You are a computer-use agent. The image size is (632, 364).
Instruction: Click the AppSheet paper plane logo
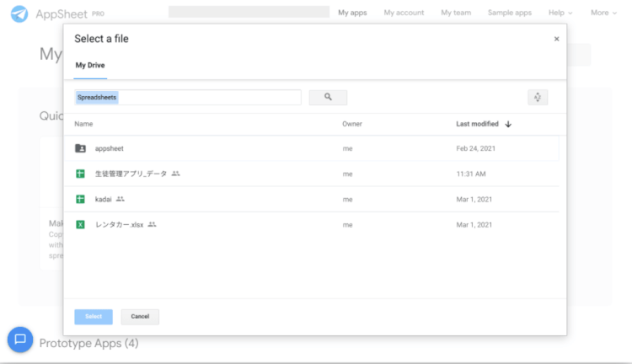pyautogui.click(x=19, y=13)
